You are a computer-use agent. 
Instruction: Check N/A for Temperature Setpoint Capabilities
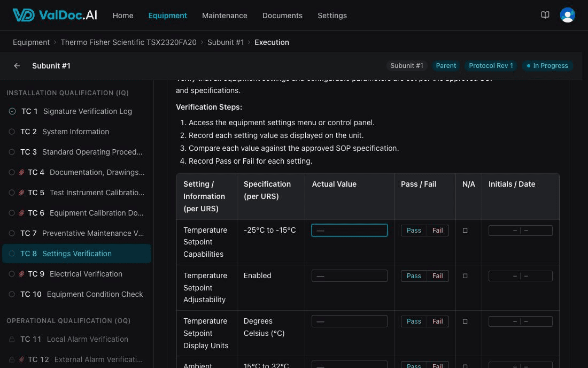point(465,231)
